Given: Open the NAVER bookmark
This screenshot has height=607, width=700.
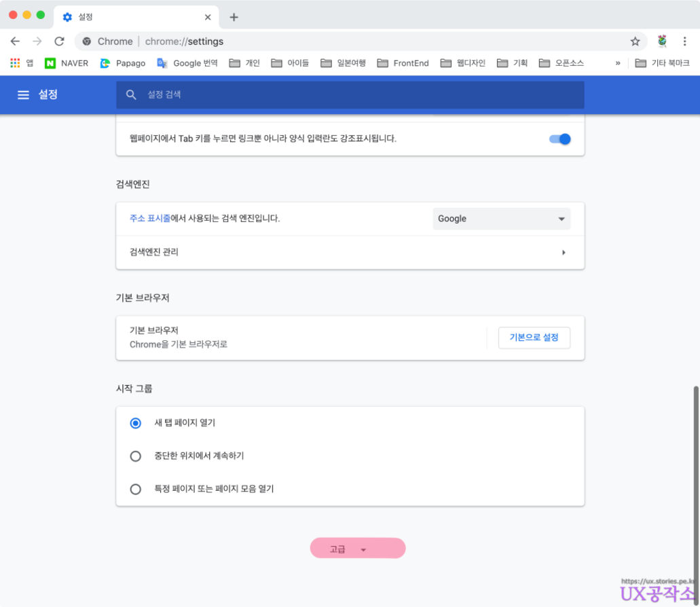Looking at the screenshot, I should [x=67, y=63].
